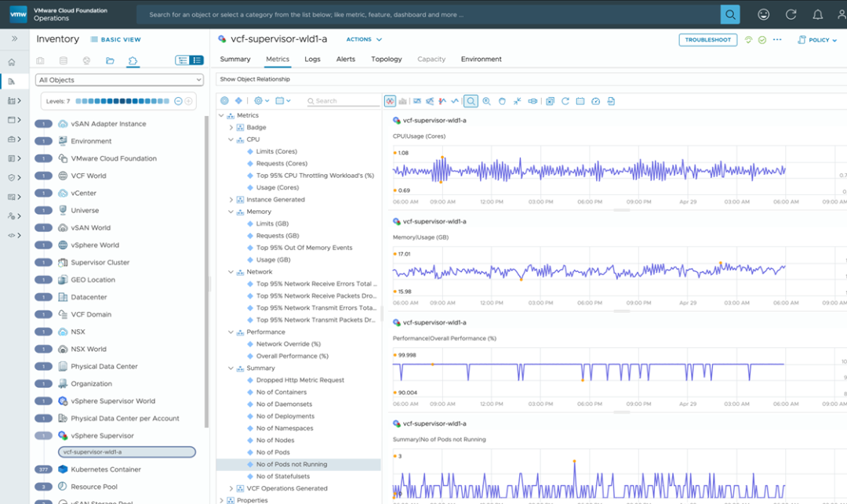Open the Topology tab
Image resolution: width=847 pixels, height=504 pixels.
pos(386,60)
